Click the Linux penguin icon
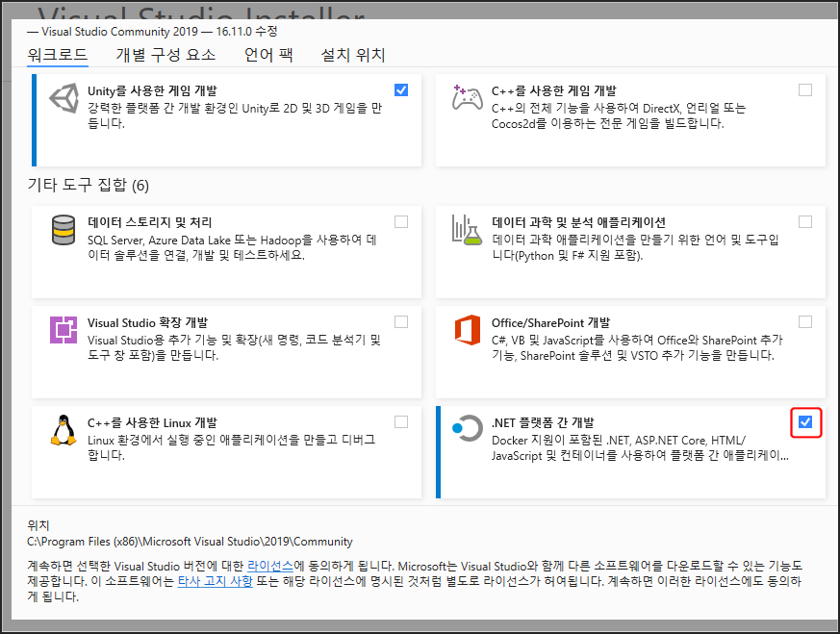The height and width of the screenshot is (634, 840). 64,430
